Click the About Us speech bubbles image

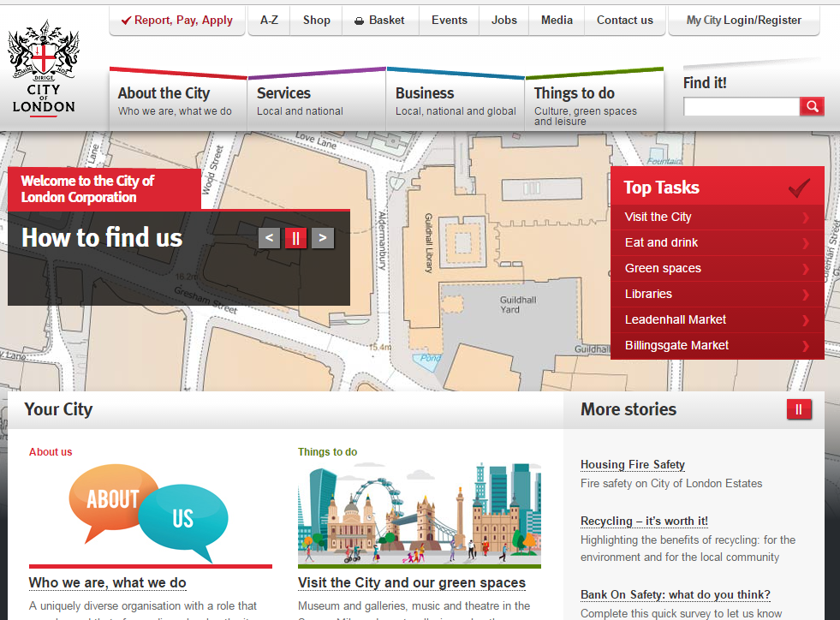[151, 513]
